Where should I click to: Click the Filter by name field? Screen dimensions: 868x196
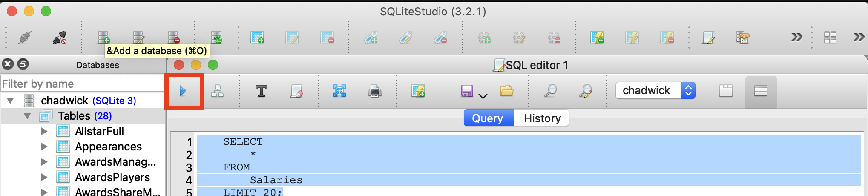click(83, 84)
